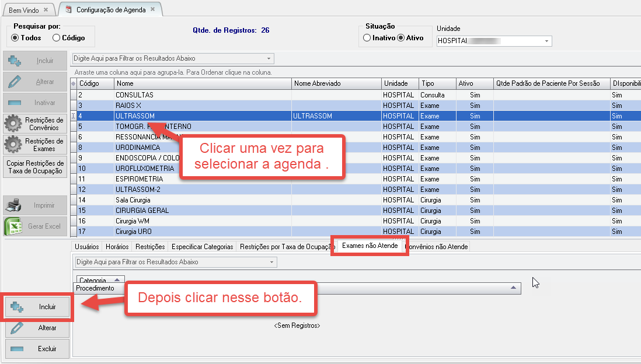
Task: Click the Inativar minus icon button
Action: click(16, 103)
